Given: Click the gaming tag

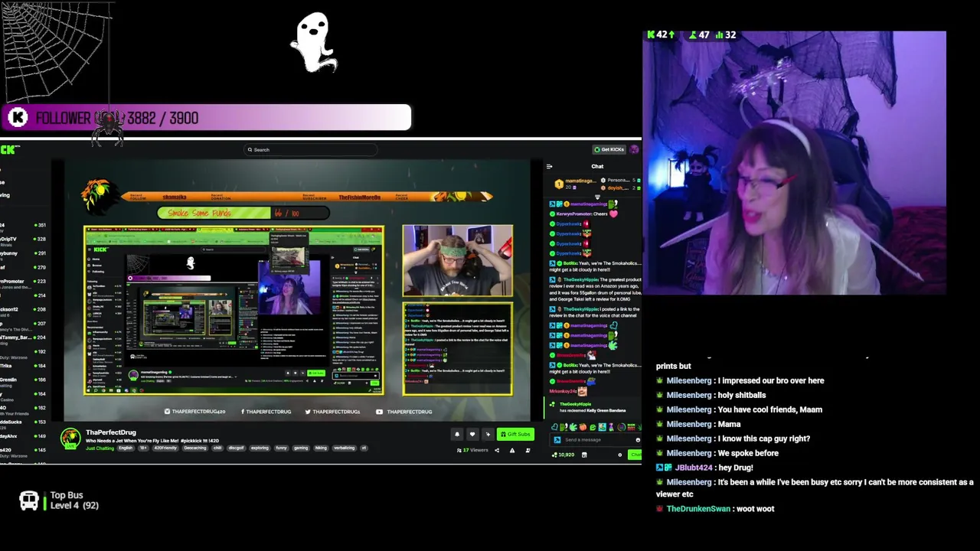Looking at the screenshot, I should click(301, 448).
